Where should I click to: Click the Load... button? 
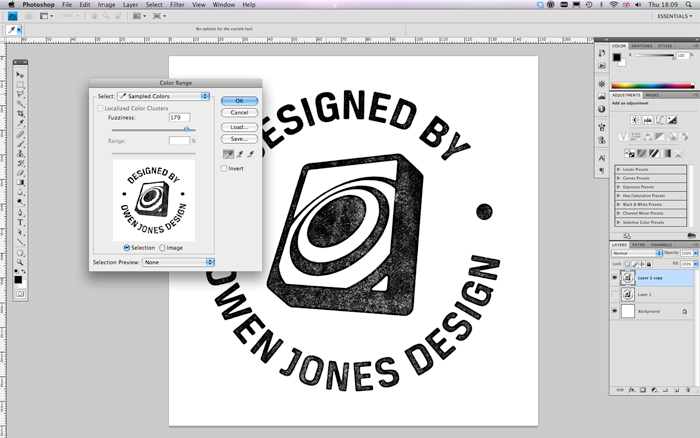[x=239, y=127]
